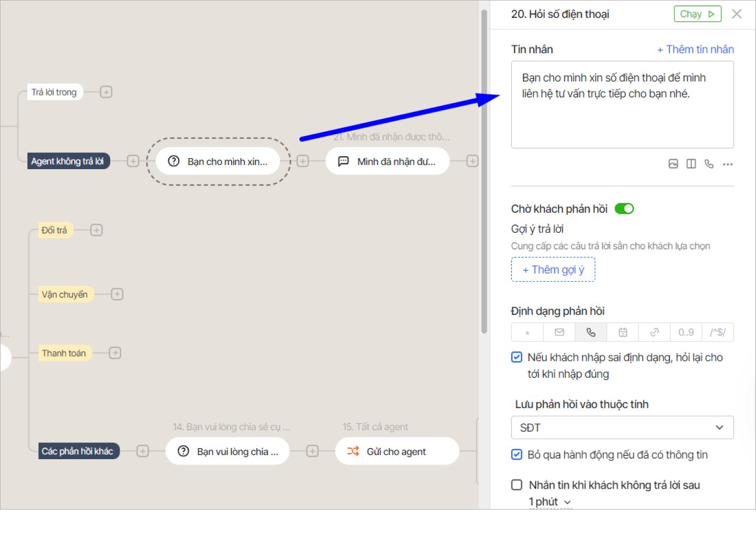The height and width of the screenshot is (538, 756).
Task: Select the Thanh toán branch label
Action: click(64, 353)
